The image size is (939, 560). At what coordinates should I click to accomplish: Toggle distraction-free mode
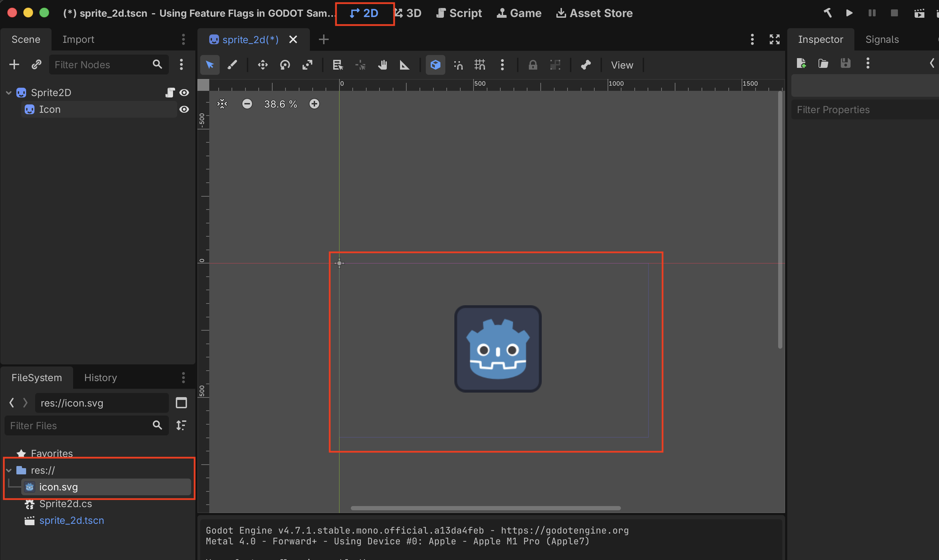774,39
